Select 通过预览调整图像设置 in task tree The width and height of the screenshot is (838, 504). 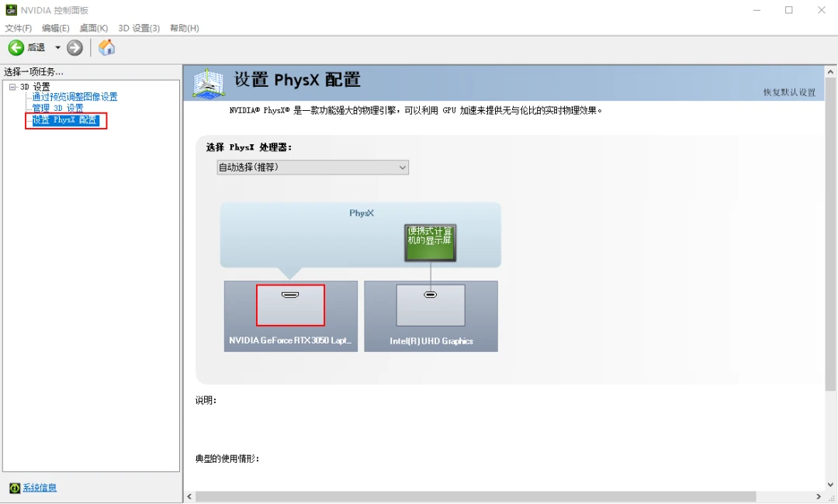[x=74, y=97]
